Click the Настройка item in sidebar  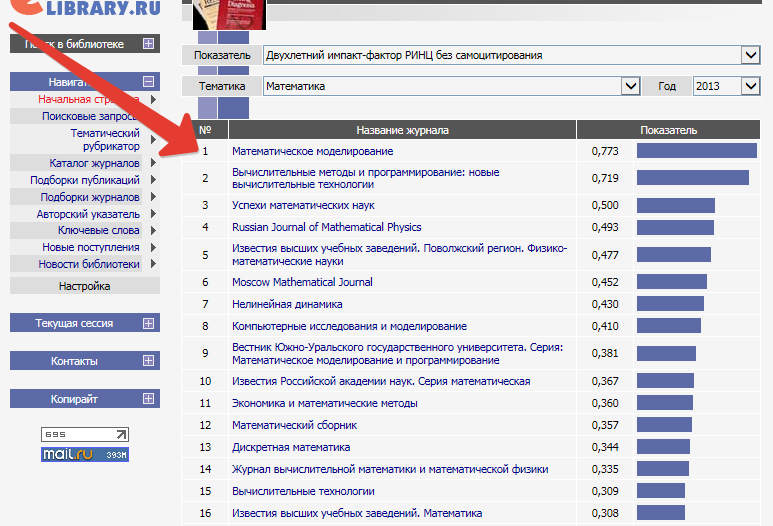[84, 286]
